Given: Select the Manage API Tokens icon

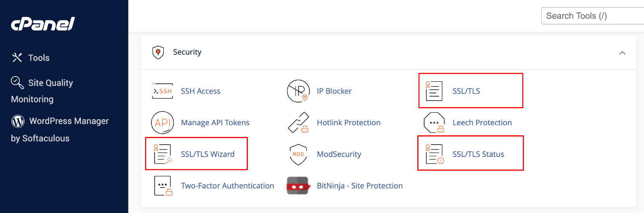Looking at the screenshot, I should tap(162, 122).
